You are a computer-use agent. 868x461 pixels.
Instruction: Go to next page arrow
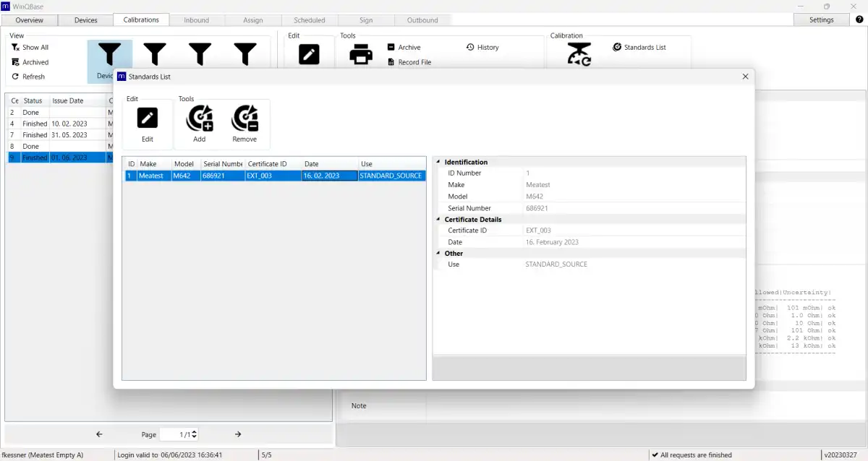point(238,434)
